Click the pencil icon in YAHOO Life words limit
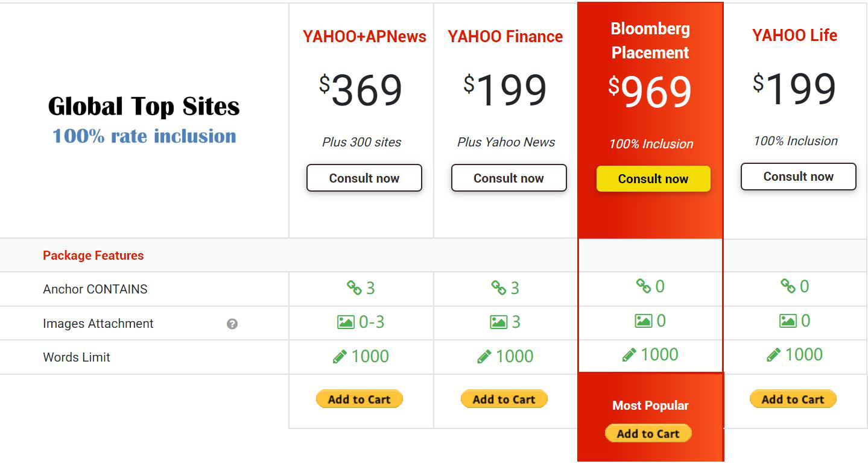Viewport: 868px width, 464px height. tap(774, 355)
